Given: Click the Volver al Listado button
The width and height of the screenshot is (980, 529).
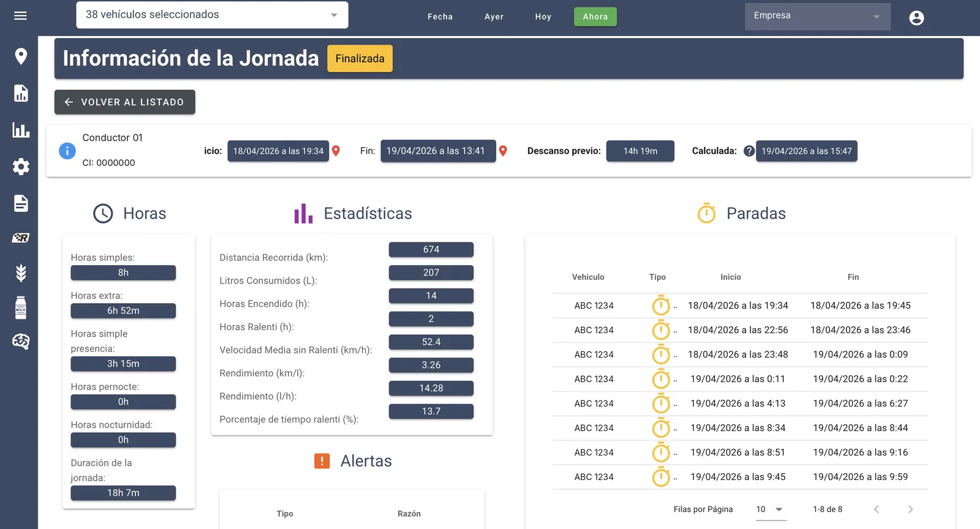Looking at the screenshot, I should tap(125, 102).
